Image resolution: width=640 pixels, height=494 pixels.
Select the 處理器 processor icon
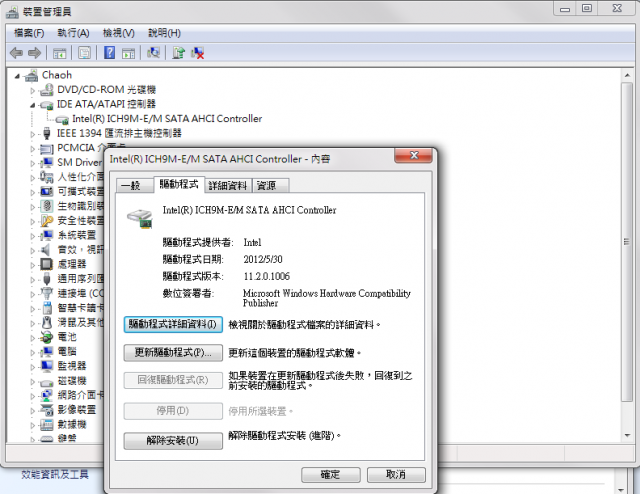click(47, 264)
